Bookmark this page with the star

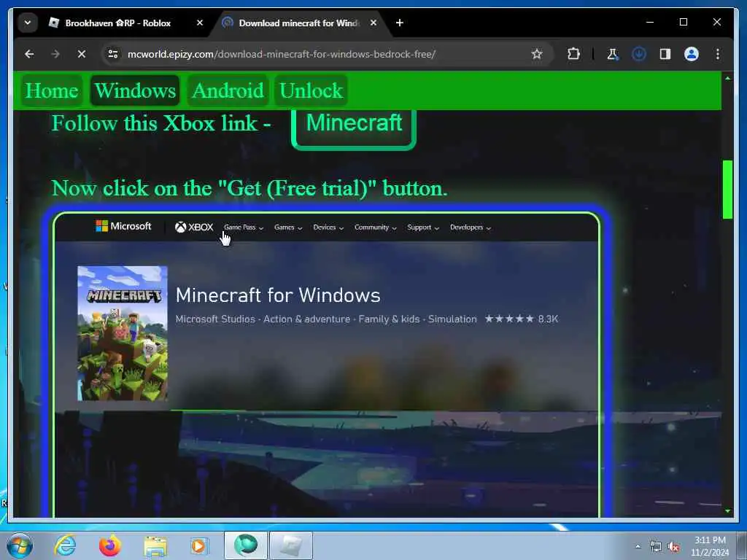[537, 54]
